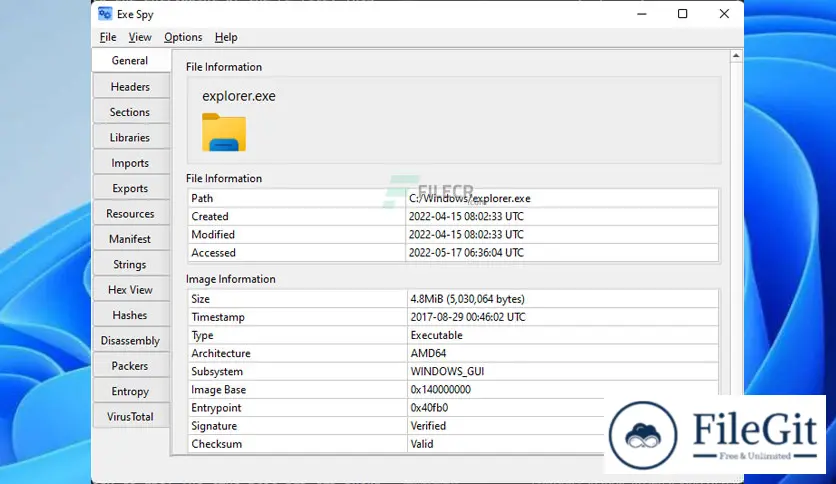The width and height of the screenshot is (836, 484).
Task: Minimize the Exe Spy window
Action: (x=642, y=14)
